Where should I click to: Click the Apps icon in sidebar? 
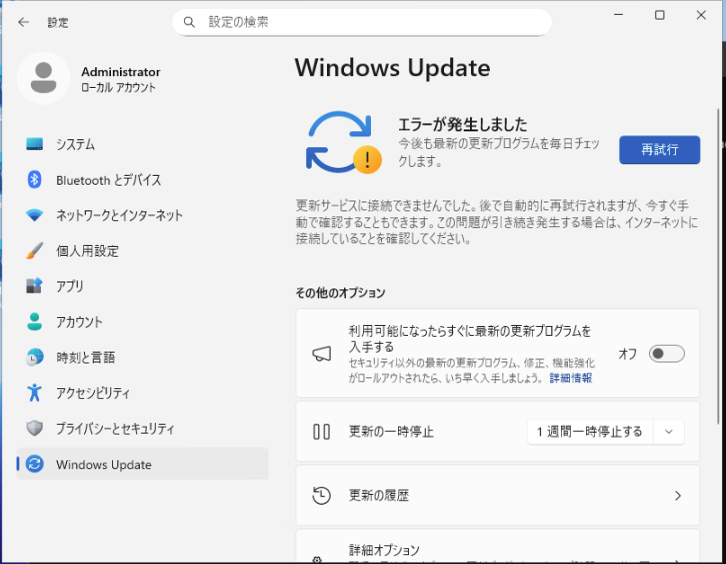[35, 286]
